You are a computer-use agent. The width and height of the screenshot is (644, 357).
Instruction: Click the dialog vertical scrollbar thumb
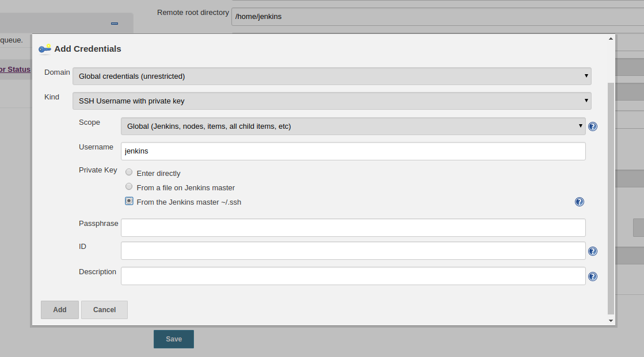pos(611,198)
